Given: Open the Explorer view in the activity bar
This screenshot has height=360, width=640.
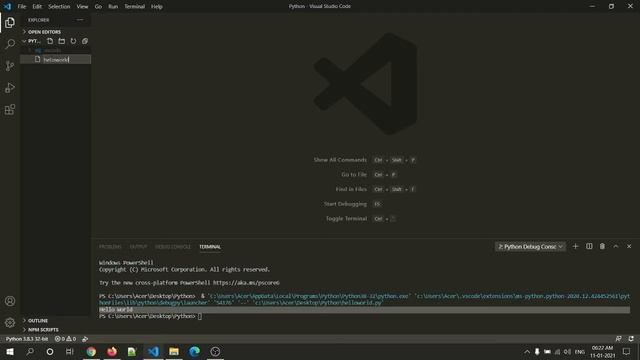Looking at the screenshot, I should [x=10, y=22].
